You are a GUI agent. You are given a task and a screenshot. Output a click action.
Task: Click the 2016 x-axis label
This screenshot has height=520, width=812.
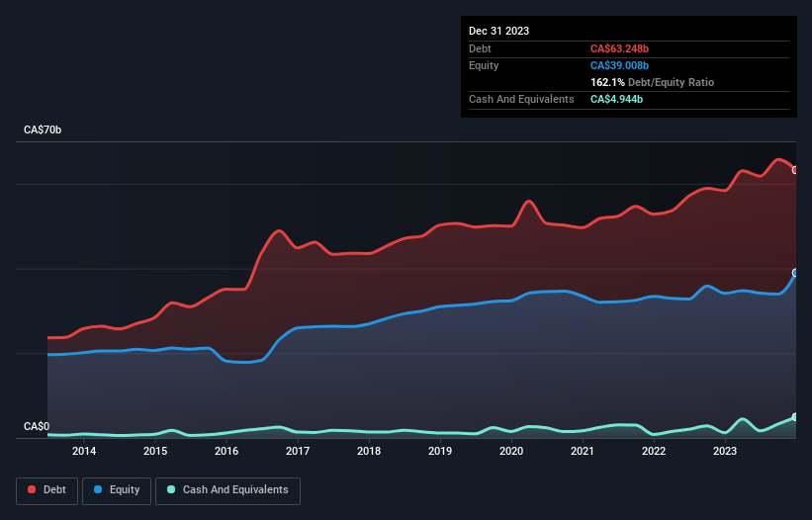[226, 451]
